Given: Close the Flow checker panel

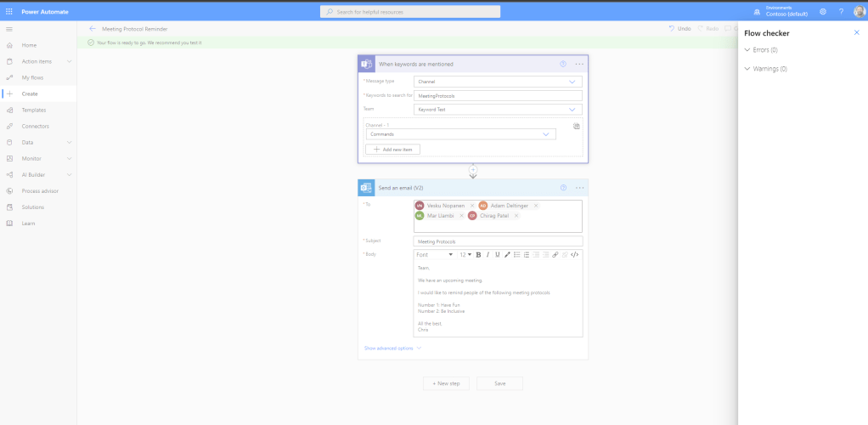Looking at the screenshot, I should click(x=856, y=32).
